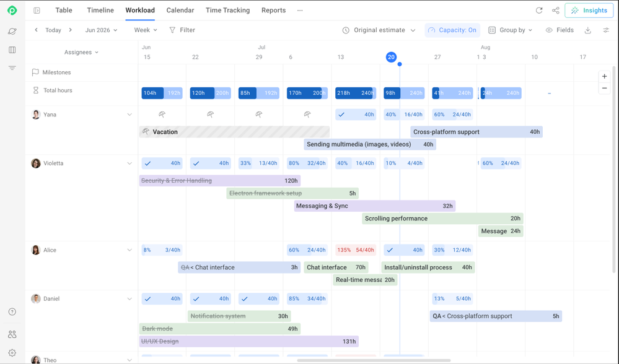Image resolution: width=619 pixels, height=364 pixels.
Task: Click the green app logo icon
Action: pos(12,11)
